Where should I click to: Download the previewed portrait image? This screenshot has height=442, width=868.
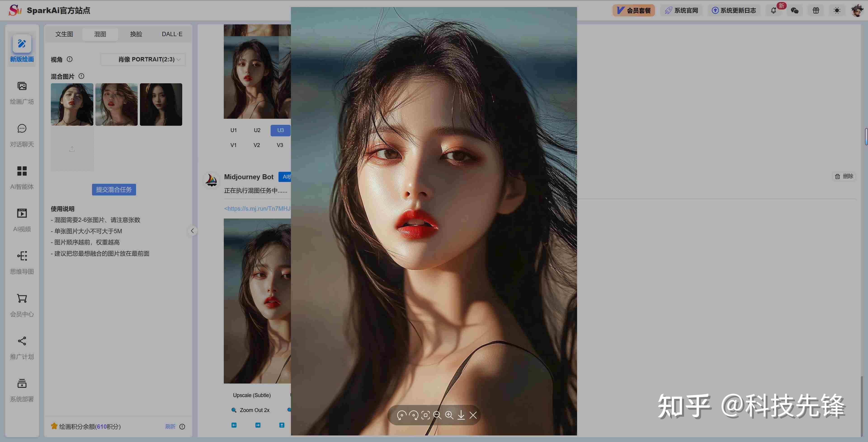click(x=461, y=415)
